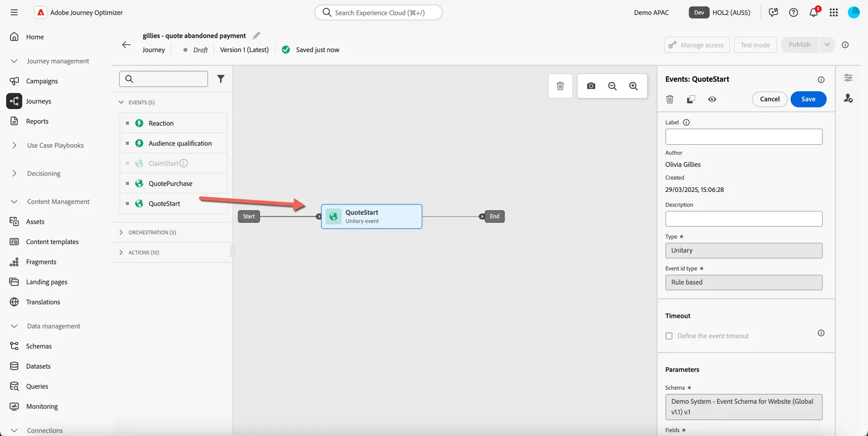Go to Campaigns in sidebar
The width and height of the screenshot is (868, 436).
(42, 81)
